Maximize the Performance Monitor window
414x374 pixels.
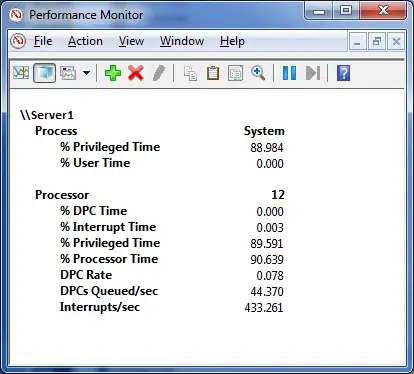[x=346, y=11]
